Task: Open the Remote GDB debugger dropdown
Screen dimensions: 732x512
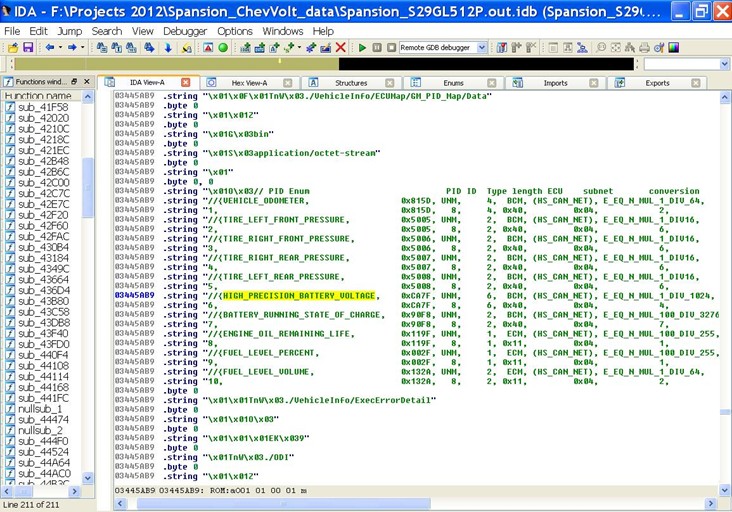Action: [x=481, y=47]
